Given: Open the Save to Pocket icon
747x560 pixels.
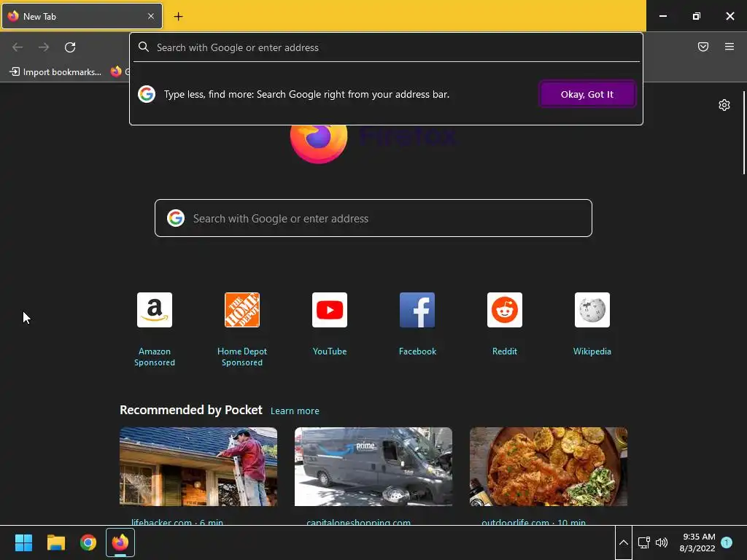Looking at the screenshot, I should point(703,47).
